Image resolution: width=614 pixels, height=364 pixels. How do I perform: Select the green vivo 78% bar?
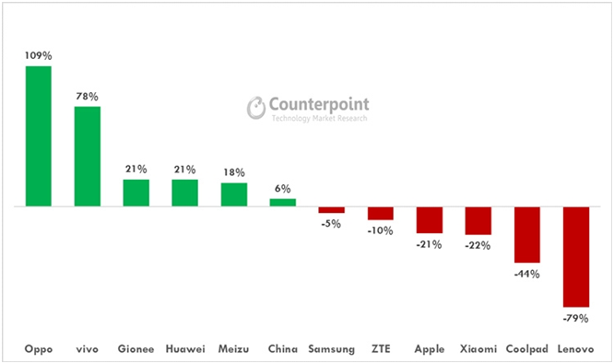tap(88, 156)
